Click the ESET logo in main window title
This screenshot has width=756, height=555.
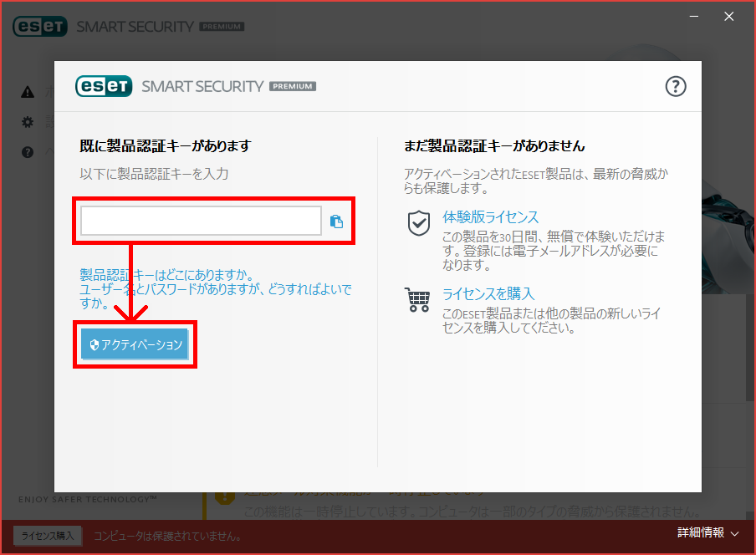tap(40, 27)
